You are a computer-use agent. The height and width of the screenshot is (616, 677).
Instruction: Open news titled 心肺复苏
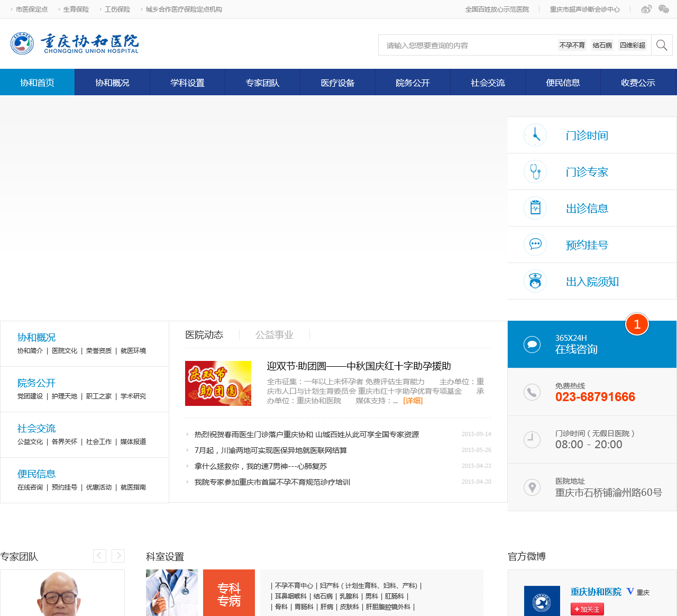coord(261,466)
